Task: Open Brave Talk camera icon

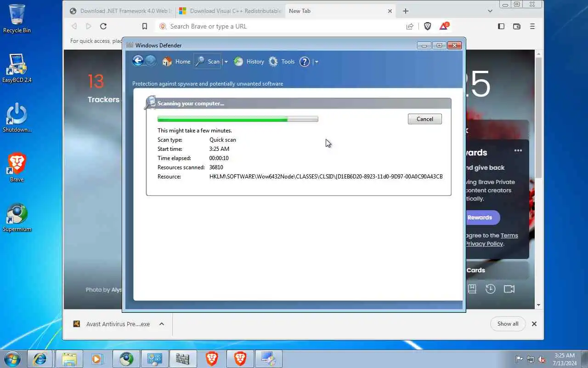Action: [x=509, y=289]
